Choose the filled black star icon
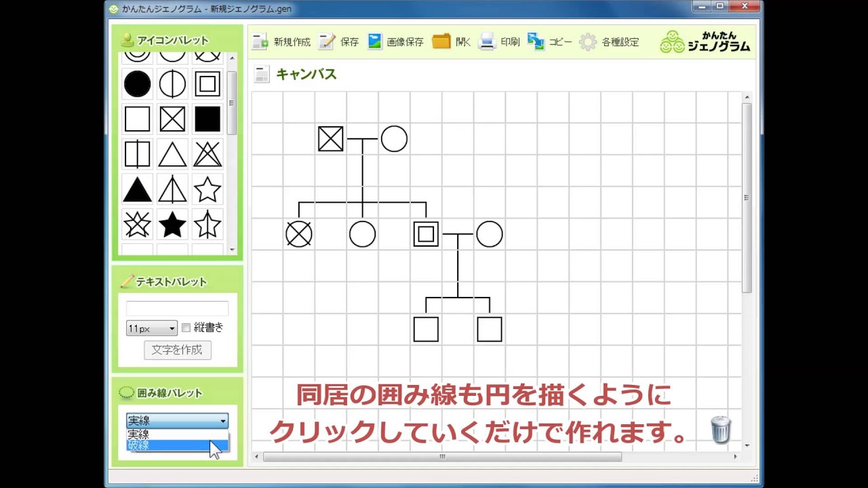868x488 pixels. pyautogui.click(x=172, y=225)
